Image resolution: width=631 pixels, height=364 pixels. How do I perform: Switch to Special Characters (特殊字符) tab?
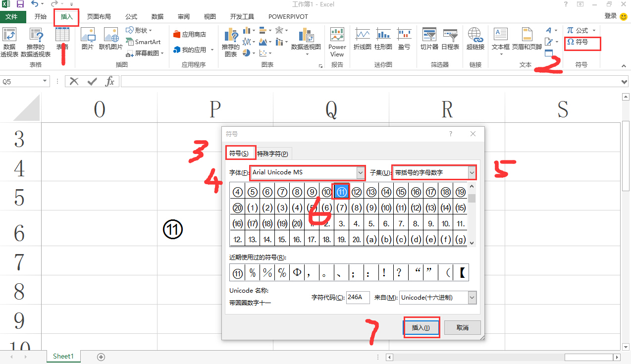tap(272, 154)
